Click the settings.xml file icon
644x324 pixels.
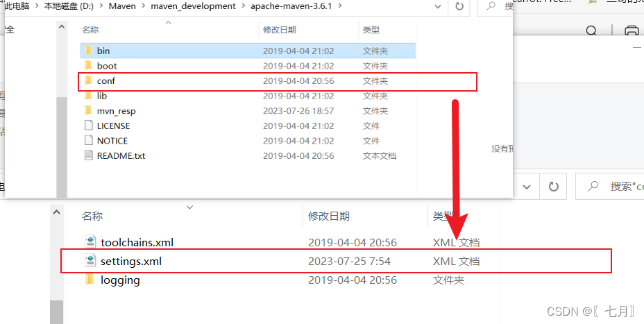click(90, 261)
